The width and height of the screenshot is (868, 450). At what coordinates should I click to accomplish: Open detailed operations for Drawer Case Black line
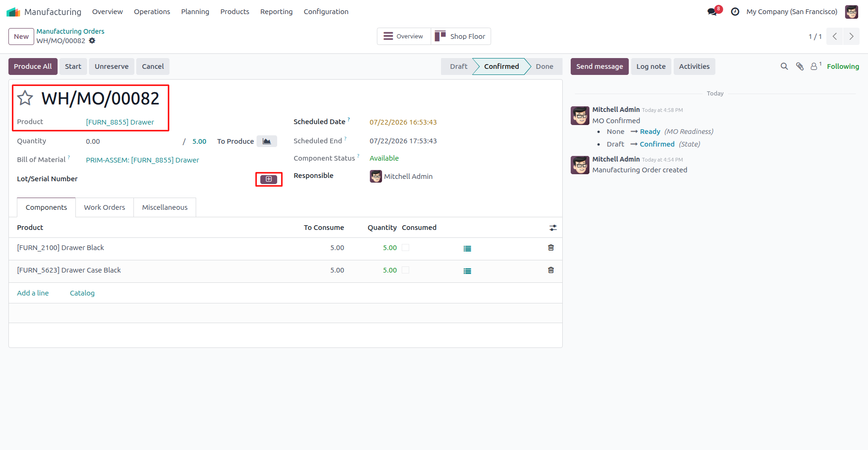click(x=467, y=271)
